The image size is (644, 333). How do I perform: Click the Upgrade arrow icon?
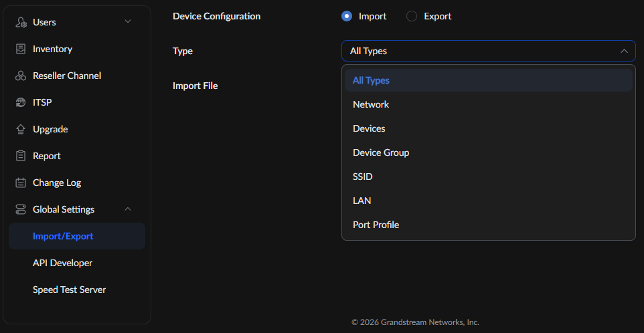coord(21,129)
